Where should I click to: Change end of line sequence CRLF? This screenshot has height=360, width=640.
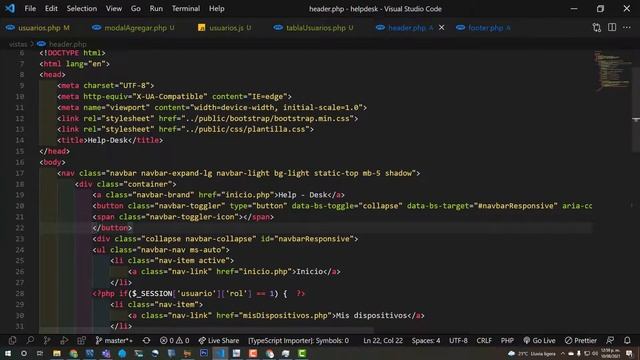484,340
